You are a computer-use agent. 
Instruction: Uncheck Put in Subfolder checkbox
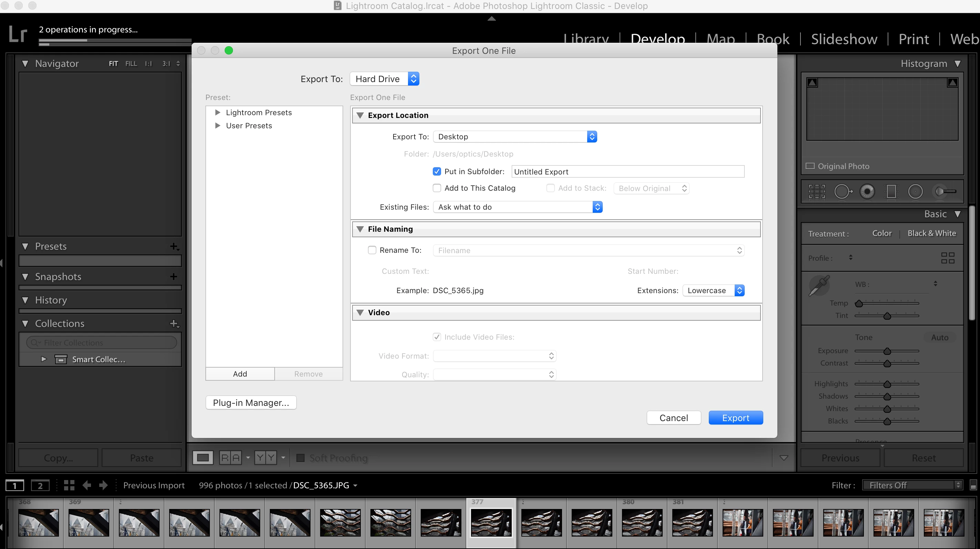(437, 172)
